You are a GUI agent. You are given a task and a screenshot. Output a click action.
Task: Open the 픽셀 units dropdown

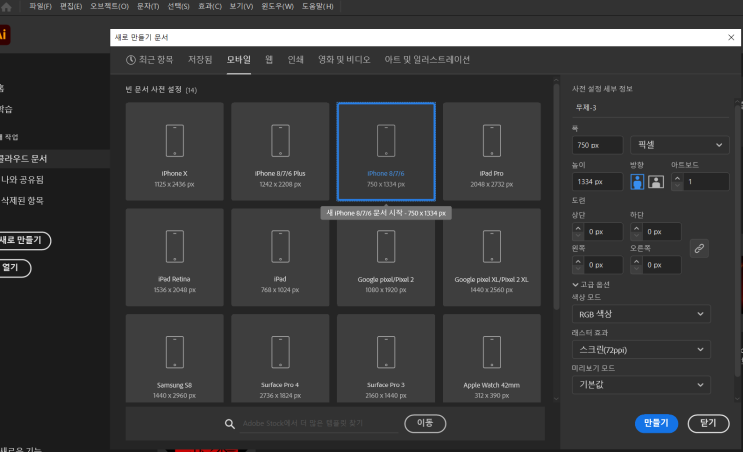[x=680, y=145]
